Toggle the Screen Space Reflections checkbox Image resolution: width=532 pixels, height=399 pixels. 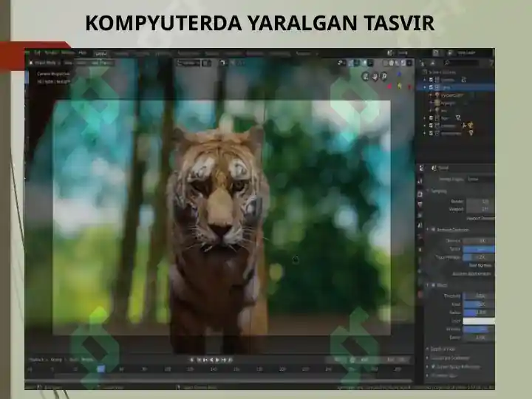click(x=433, y=366)
